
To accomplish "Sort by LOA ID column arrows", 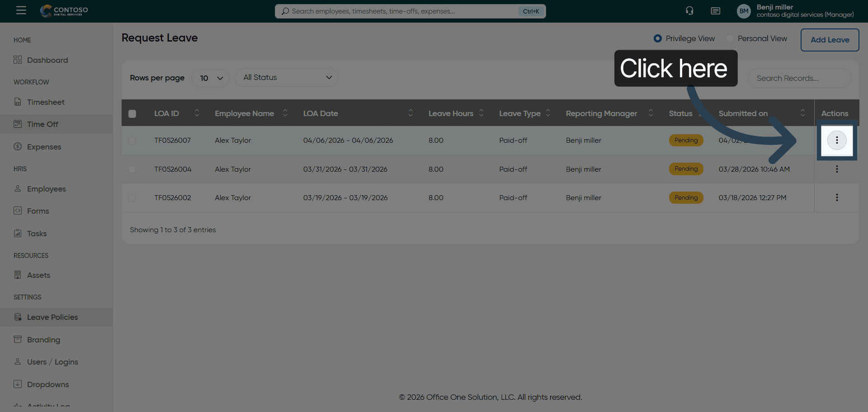I will tap(197, 113).
